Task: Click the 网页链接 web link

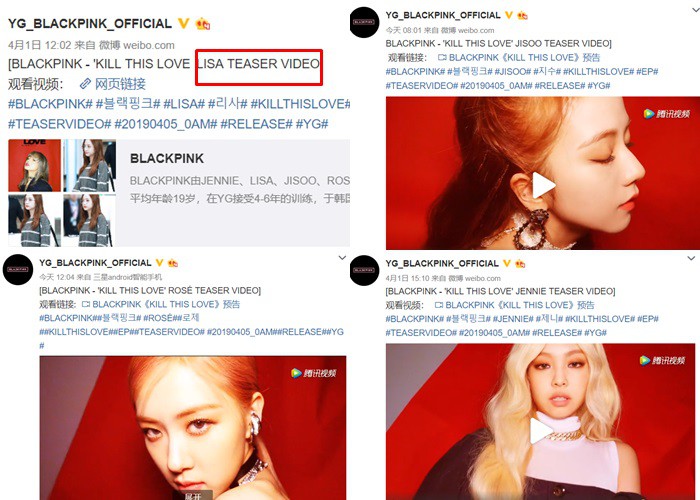Action: click(120, 83)
